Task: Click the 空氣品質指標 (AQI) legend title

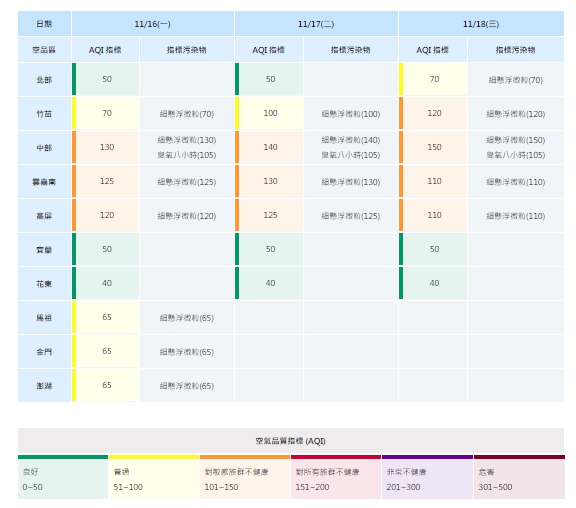Action: [x=291, y=441]
